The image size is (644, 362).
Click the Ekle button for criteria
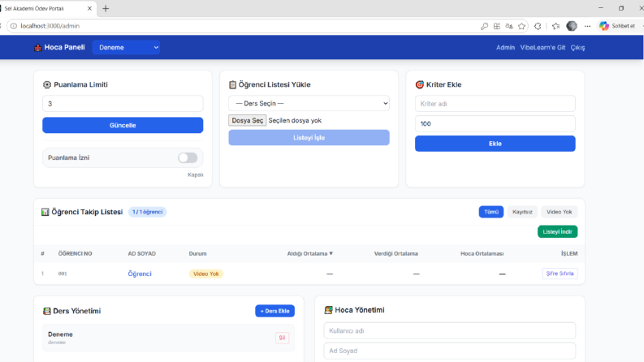click(x=495, y=144)
